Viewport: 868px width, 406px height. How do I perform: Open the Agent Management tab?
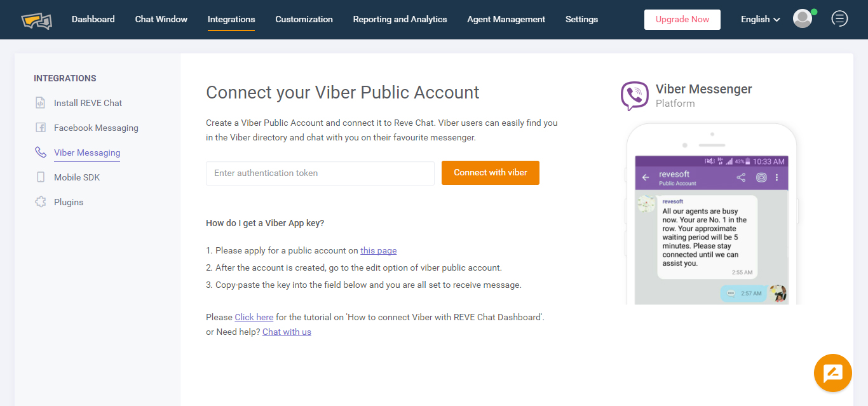(x=506, y=19)
